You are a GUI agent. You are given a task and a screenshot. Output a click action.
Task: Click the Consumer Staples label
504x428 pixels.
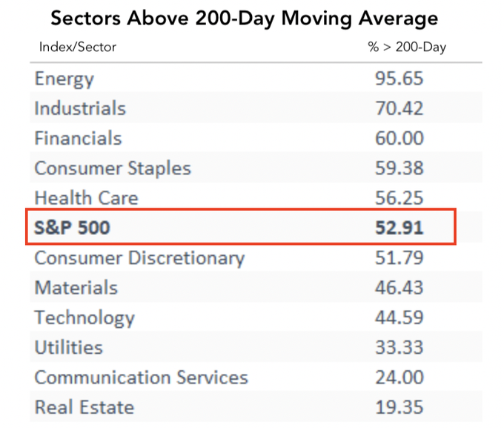point(113,168)
